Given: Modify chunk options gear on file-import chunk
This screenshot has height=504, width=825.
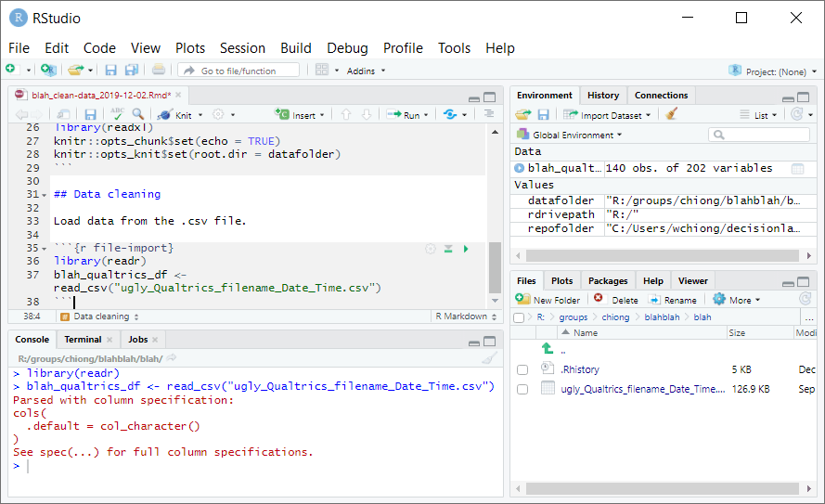Looking at the screenshot, I should coord(431,249).
